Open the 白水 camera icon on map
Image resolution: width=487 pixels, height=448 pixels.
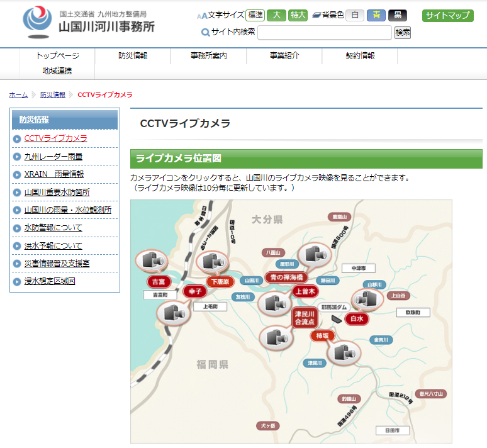pyautogui.click(x=367, y=300)
